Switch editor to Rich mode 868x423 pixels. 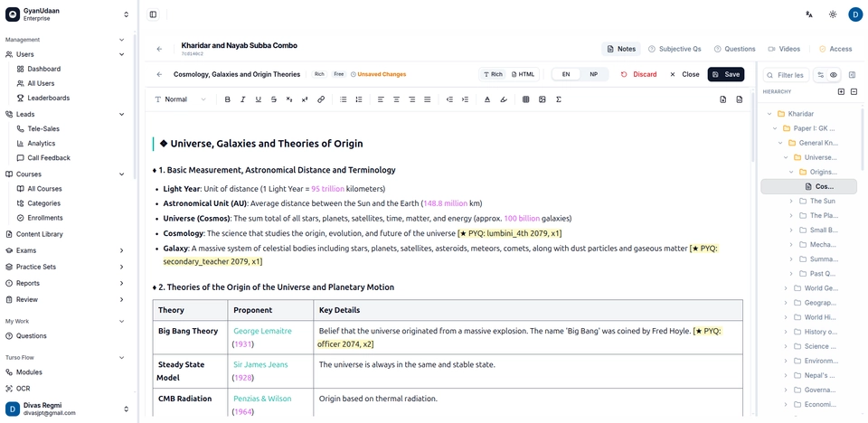click(493, 74)
